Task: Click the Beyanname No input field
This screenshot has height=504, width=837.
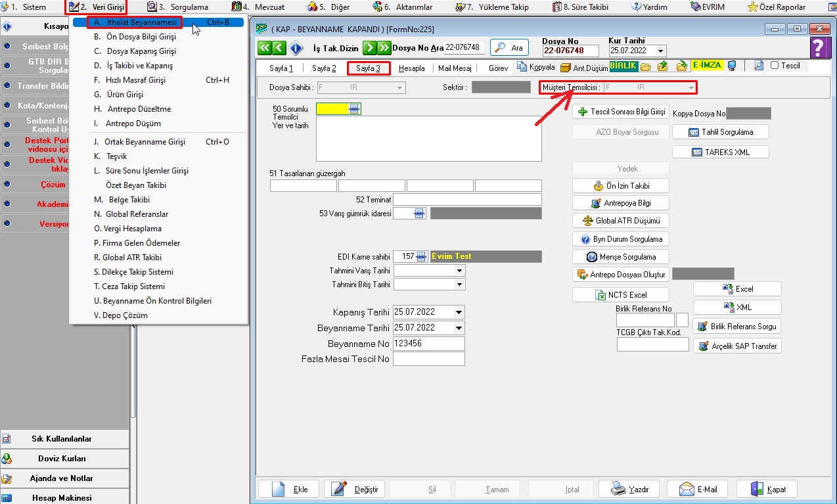Action: pos(428,344)
